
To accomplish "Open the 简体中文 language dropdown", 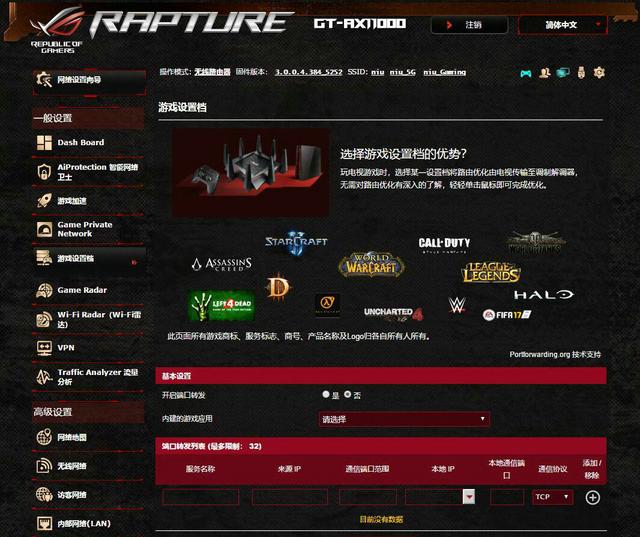I will pyautogui.click(x=563, y=25).
